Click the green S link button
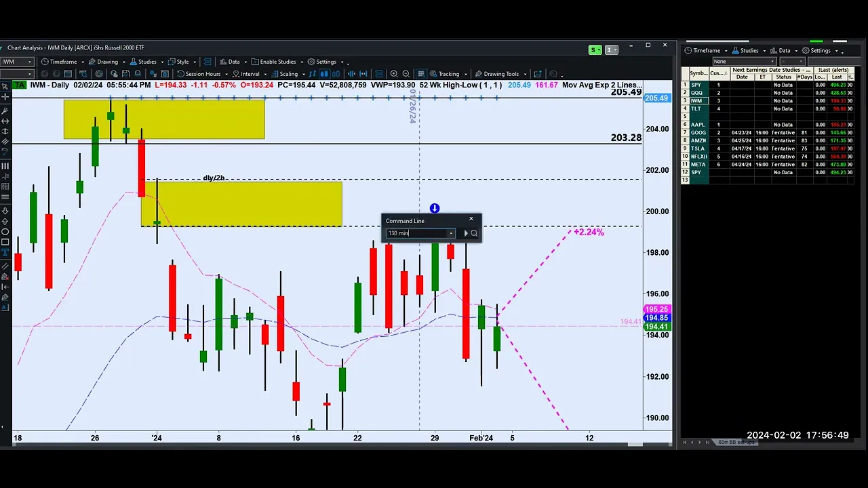868x488 pixels. point(595,50)
